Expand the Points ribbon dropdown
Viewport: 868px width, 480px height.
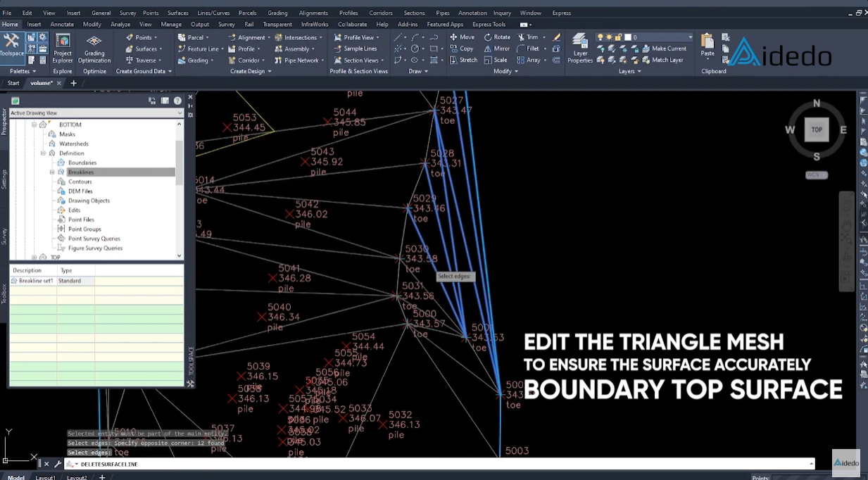pos(154,37)
